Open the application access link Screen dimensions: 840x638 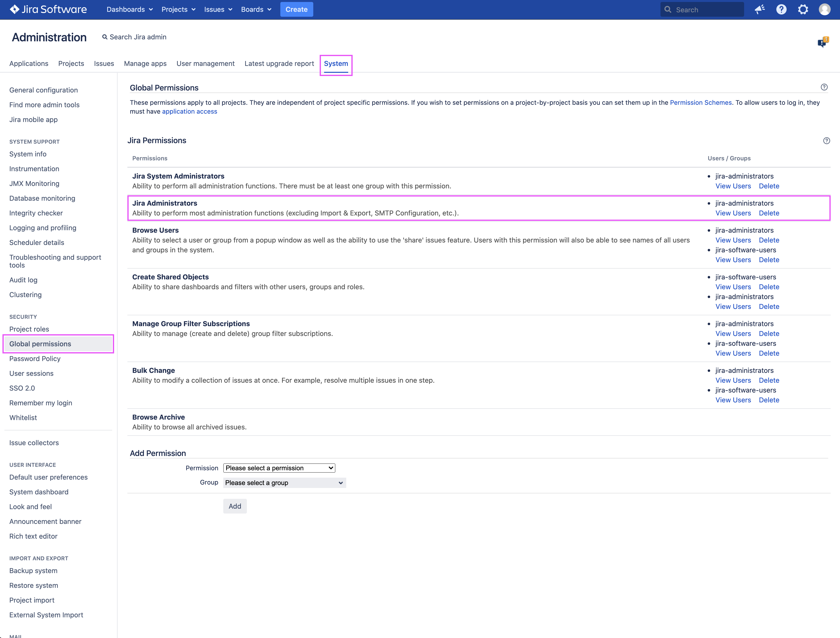190,112
